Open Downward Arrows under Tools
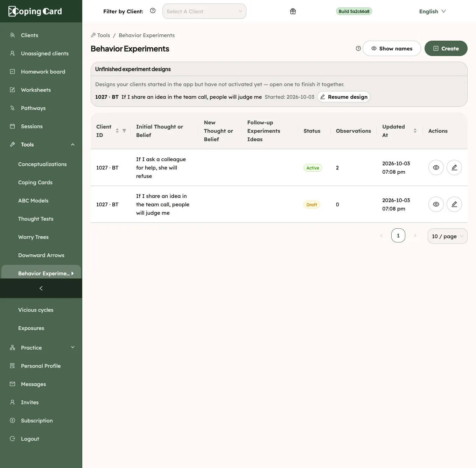This screenshot has width=476, height=468. (x=41, y=255)
